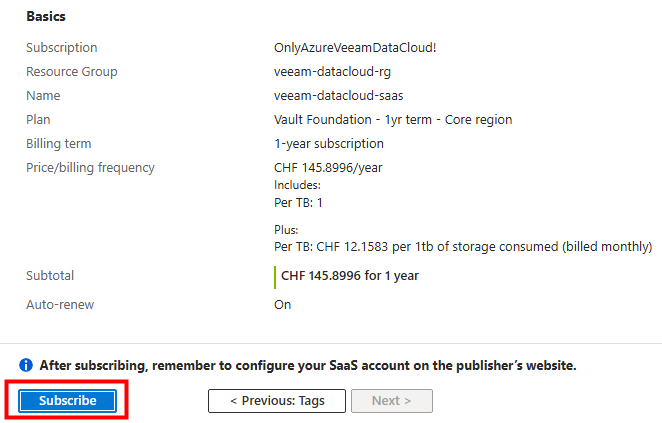Screen dimensions: 662x423
Task: Click the Vault Foundation plan text
Action: pyautogui.click(x=393, y=120)
